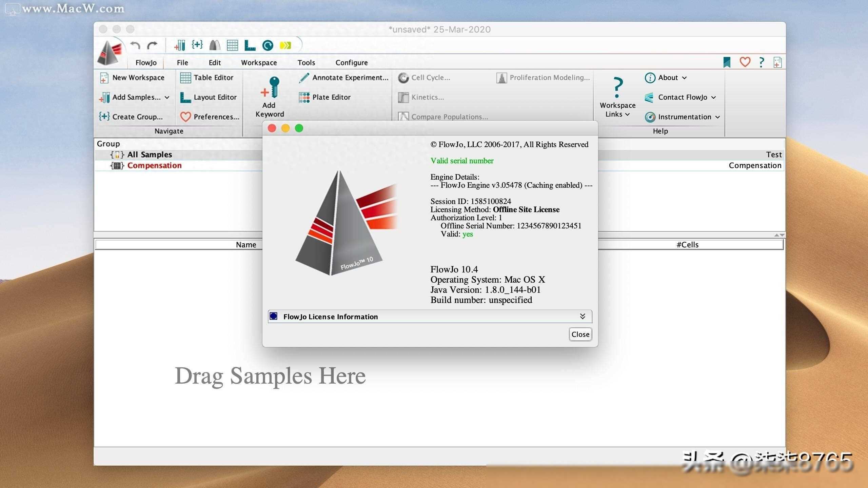Viewport: 868px width, 488px height.
Task: Click Compare Populations...
Action: (x=443, y=117)
